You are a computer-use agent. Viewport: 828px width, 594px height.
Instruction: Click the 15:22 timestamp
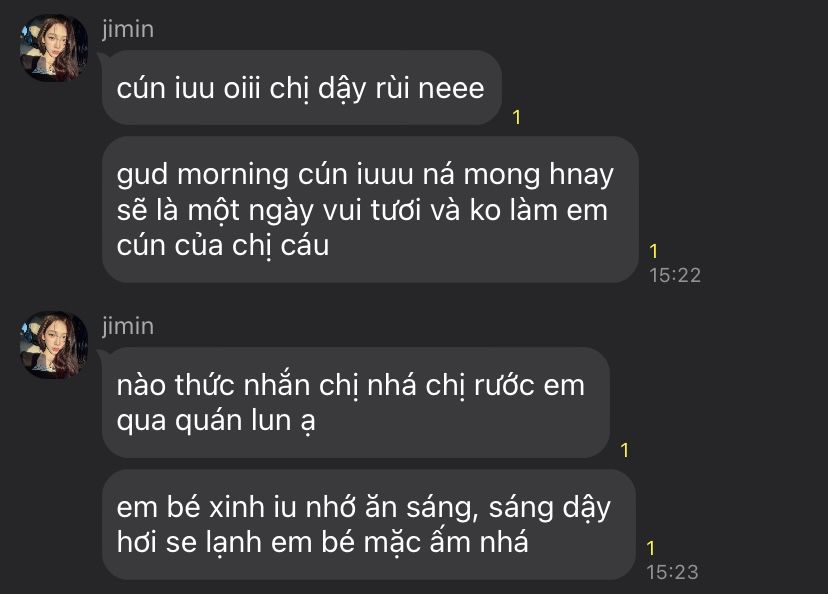675,275
